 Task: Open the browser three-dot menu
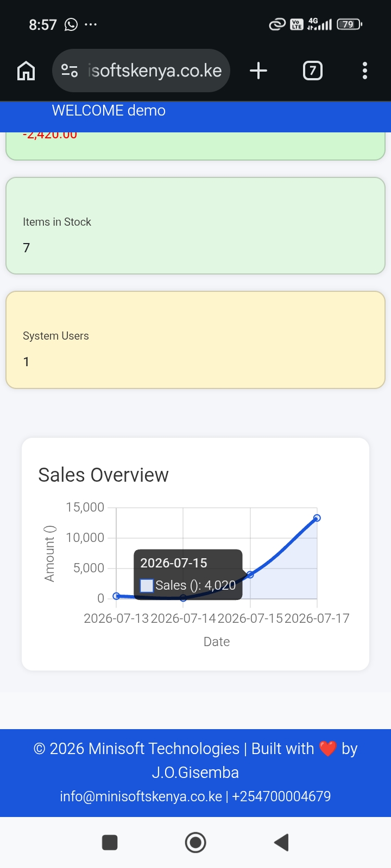(365, 71)
